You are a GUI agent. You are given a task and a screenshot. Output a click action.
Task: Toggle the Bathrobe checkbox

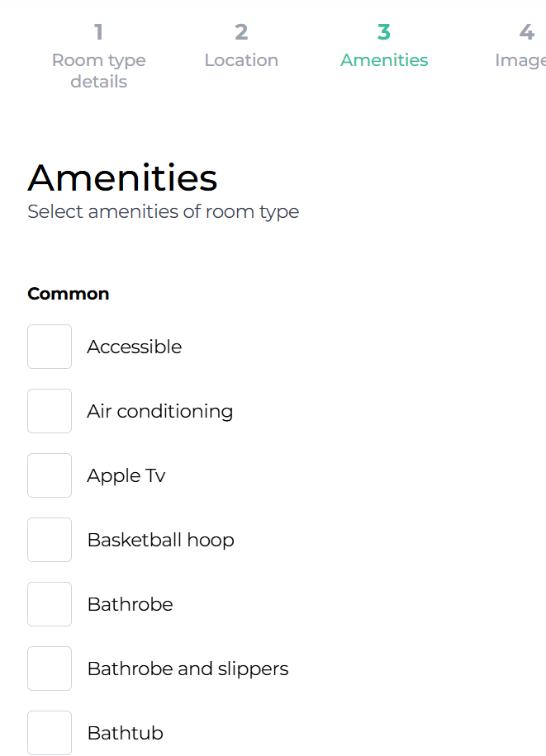[x=50, y=604]
